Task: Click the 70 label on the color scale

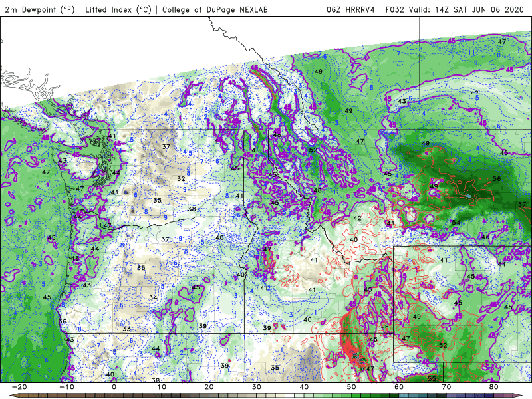Action: point(446,387)
